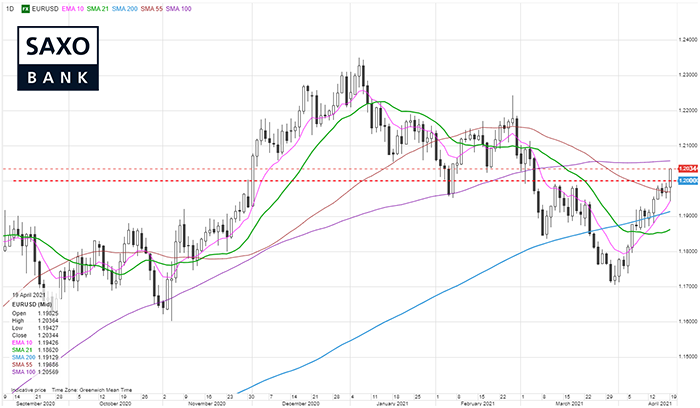Image resolution: width=700 pixels, height=408 pixels.
Task: Open the 1D timeframe selector
Action: [x=10, y=8]
